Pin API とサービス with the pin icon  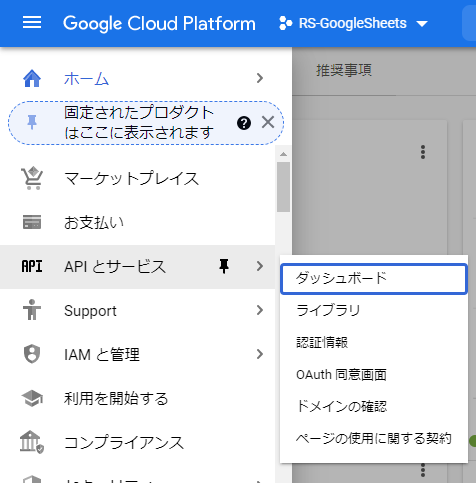click(x=224, y=266)
